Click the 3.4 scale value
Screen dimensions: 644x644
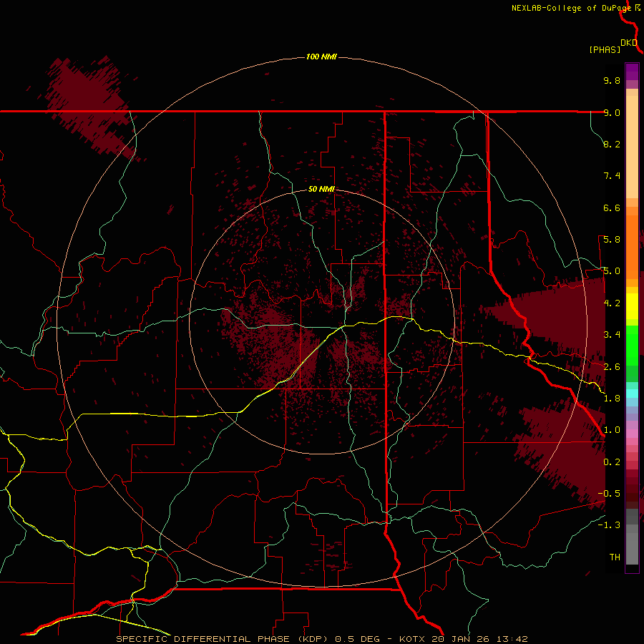[x=612, y=335]
